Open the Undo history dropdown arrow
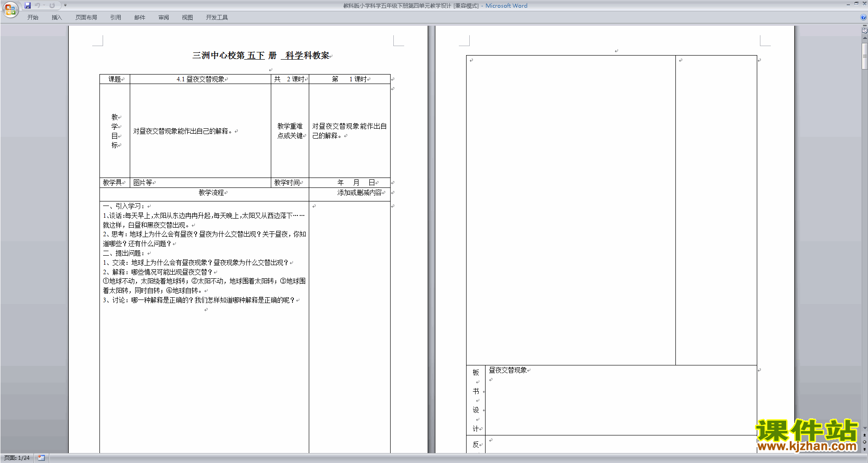Screen dimensions: 868x463 [44, 5]
